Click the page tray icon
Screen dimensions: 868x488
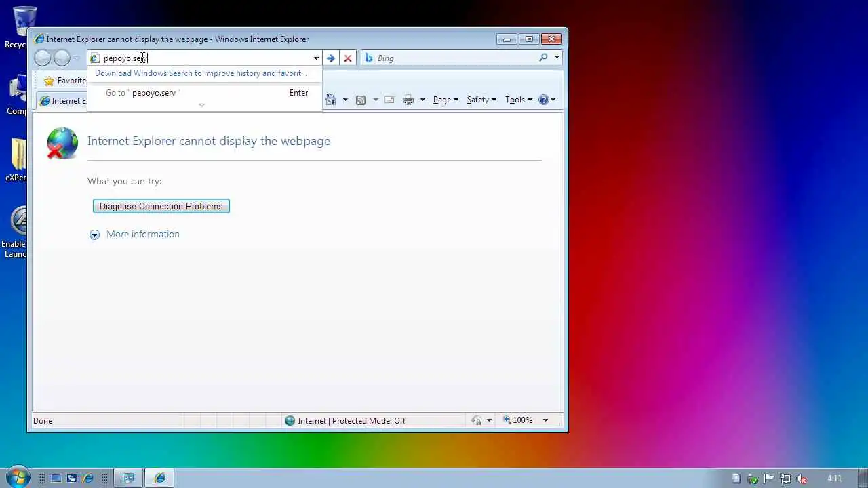click(736, 478)
